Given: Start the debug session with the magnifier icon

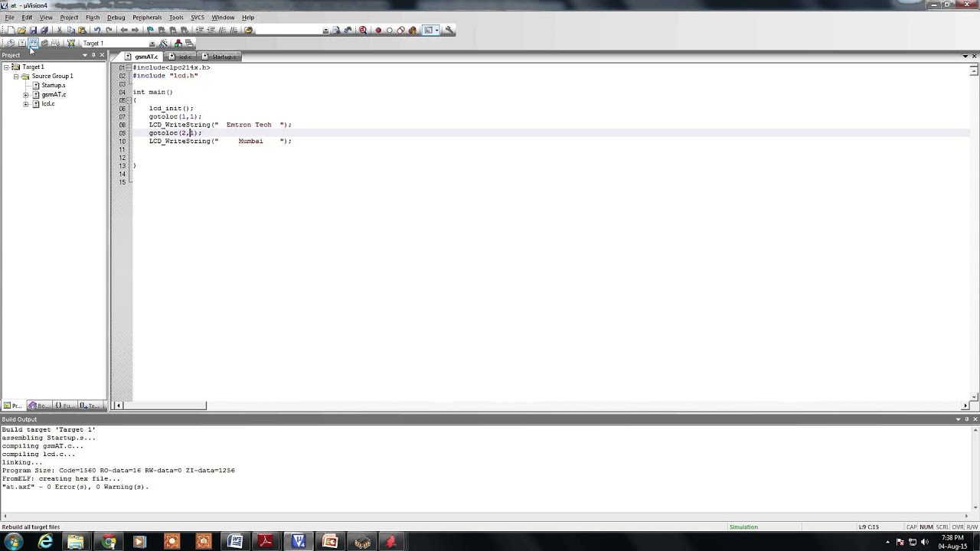Looking at the screenshot, I should [x=362, y=30].
